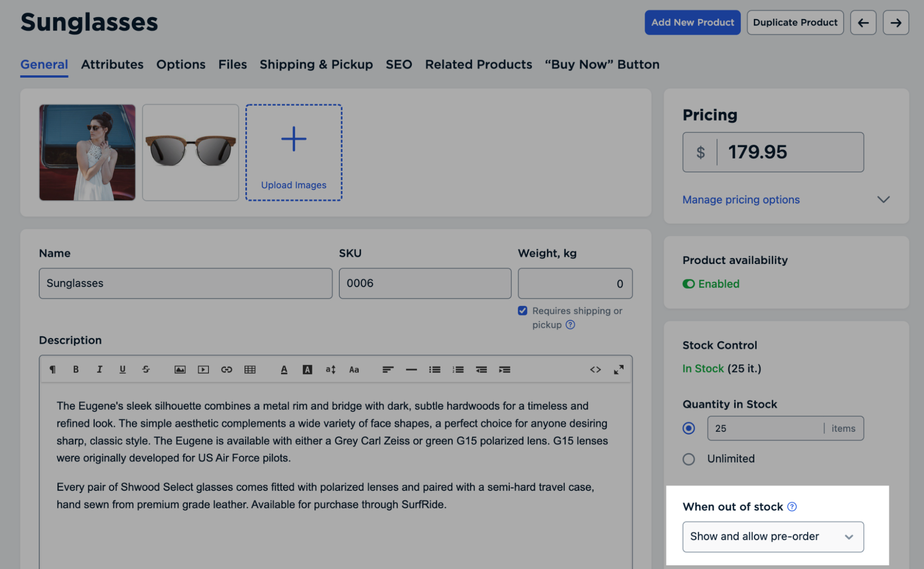
Task: Select the Unlimited stock radio button
Action: [x=689, y=459]
